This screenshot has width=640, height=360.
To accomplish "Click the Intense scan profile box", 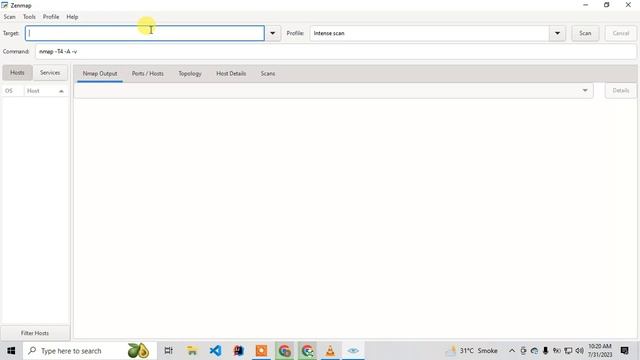I will 429,33.
